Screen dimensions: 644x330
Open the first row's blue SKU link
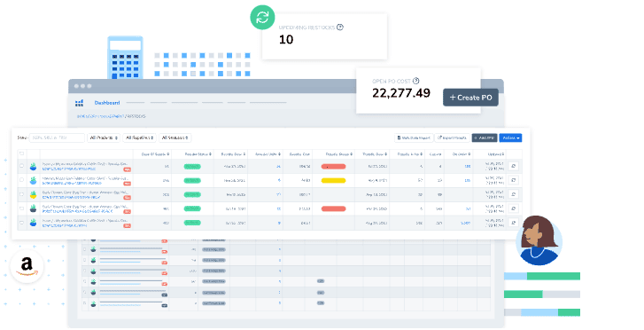coord(69,169)
